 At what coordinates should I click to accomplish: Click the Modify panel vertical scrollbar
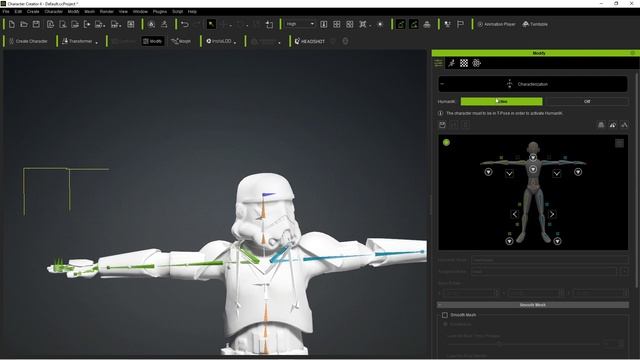637,180
